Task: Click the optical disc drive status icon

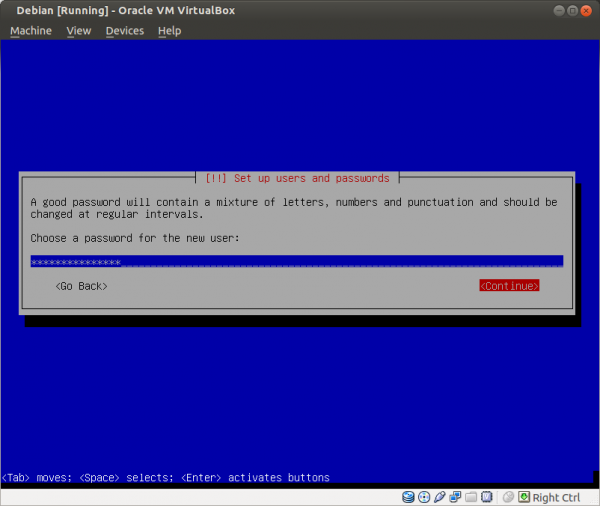Action: click(424, 497)
